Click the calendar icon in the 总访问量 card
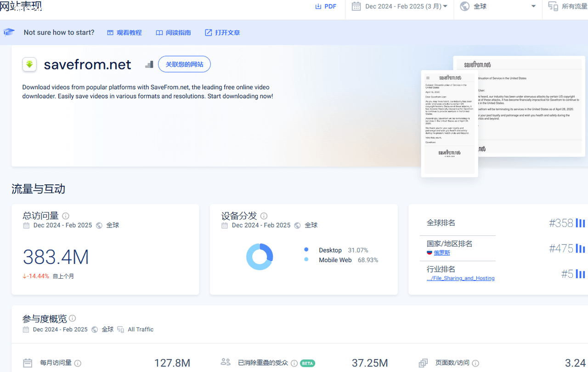The width and height of the screenshot is (588, 372). (26, 225)
